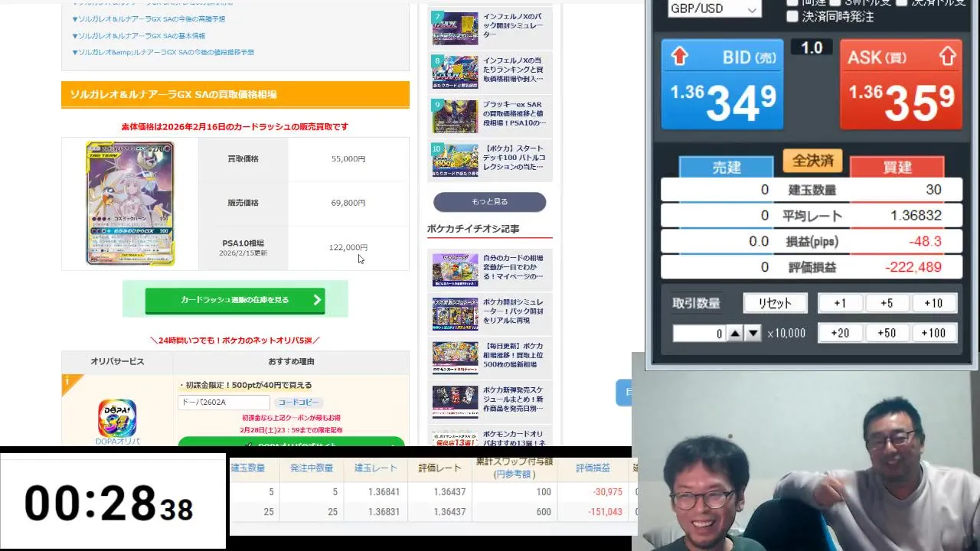This screenshot has width=980, height=551.
Task: Click the 建玉レート cell 1.36841
Action: (x=384, y=492)
